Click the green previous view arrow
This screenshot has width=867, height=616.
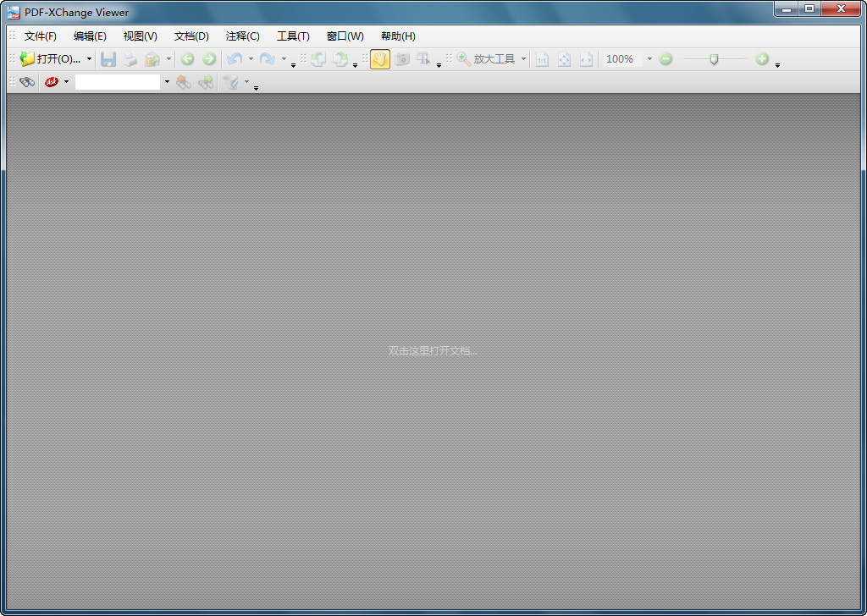pyautogui.click(x=187, y=58)
